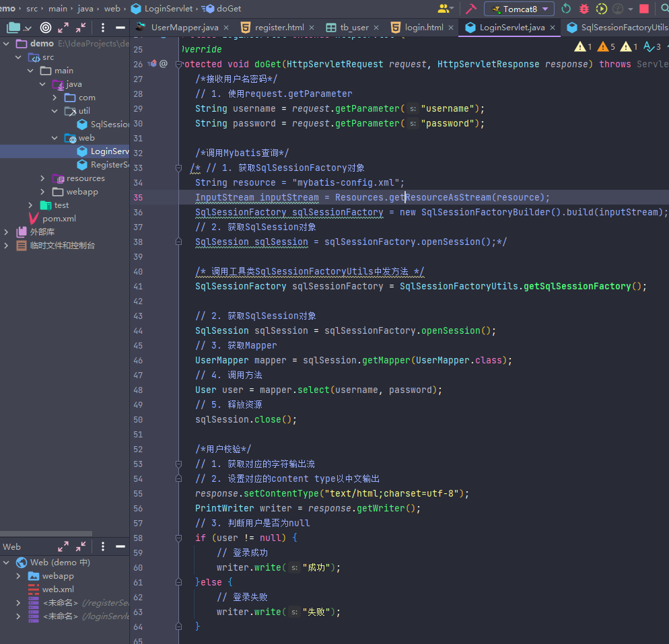
Task: Fold the else block at line 61
Action: click(179, 583)
